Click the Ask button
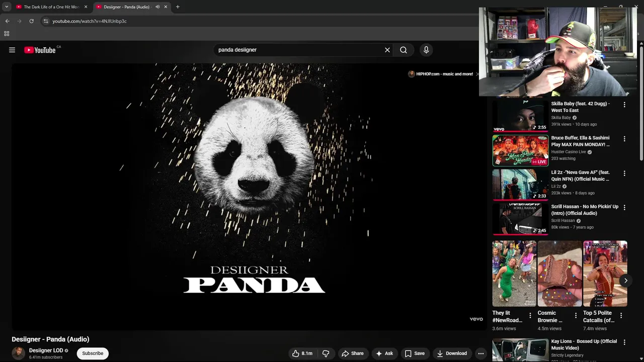644x362 pixels. 384,353
